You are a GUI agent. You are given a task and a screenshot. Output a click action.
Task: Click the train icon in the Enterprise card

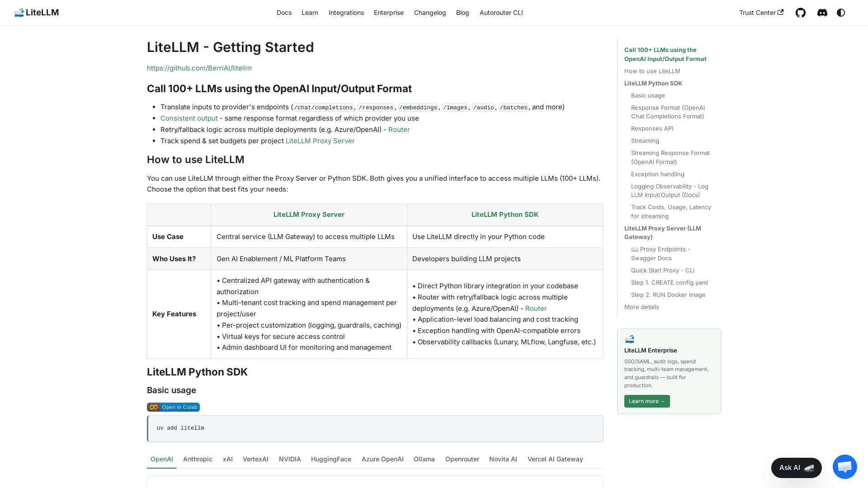(629, 339)
